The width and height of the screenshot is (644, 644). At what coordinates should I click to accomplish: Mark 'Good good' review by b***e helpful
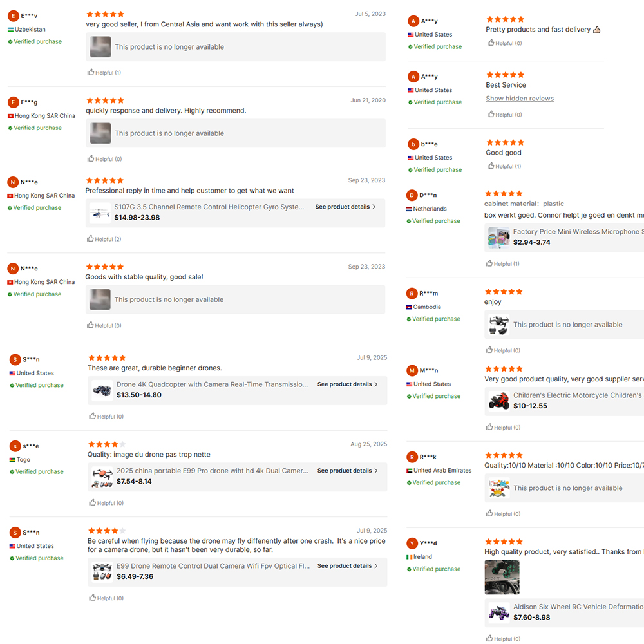504,166
